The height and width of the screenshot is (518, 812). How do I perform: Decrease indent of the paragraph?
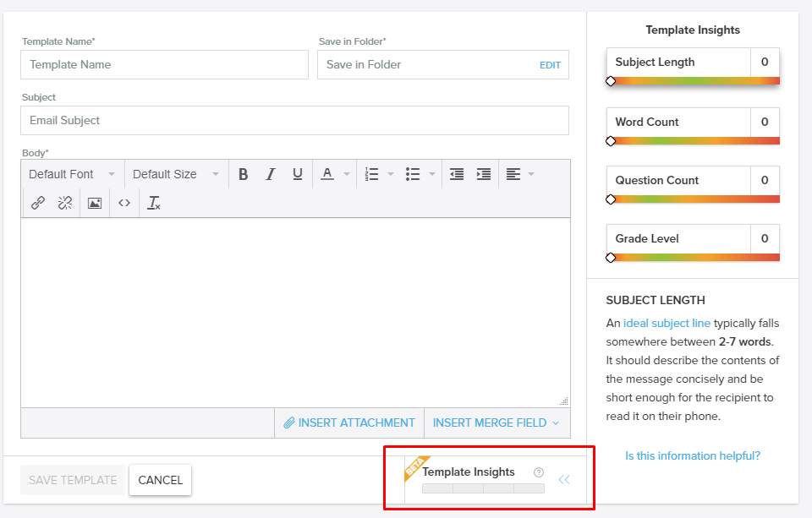click(457, 174)
